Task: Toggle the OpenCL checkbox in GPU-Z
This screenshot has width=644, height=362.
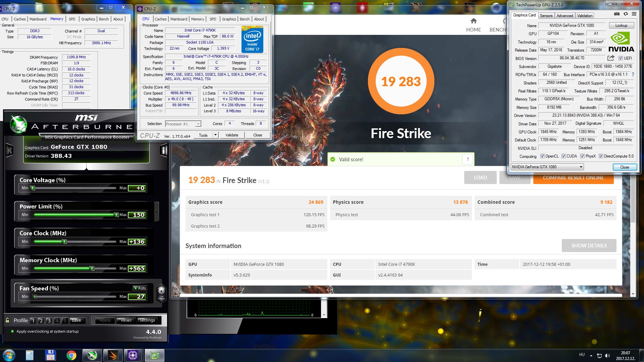Action: point(542,156)
